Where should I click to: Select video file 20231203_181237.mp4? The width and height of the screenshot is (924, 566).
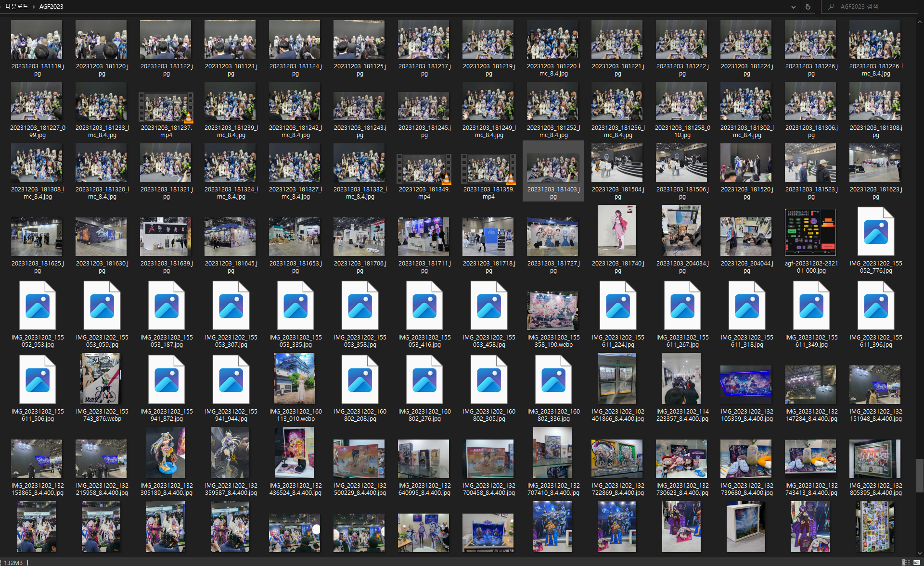pos(166,107)
